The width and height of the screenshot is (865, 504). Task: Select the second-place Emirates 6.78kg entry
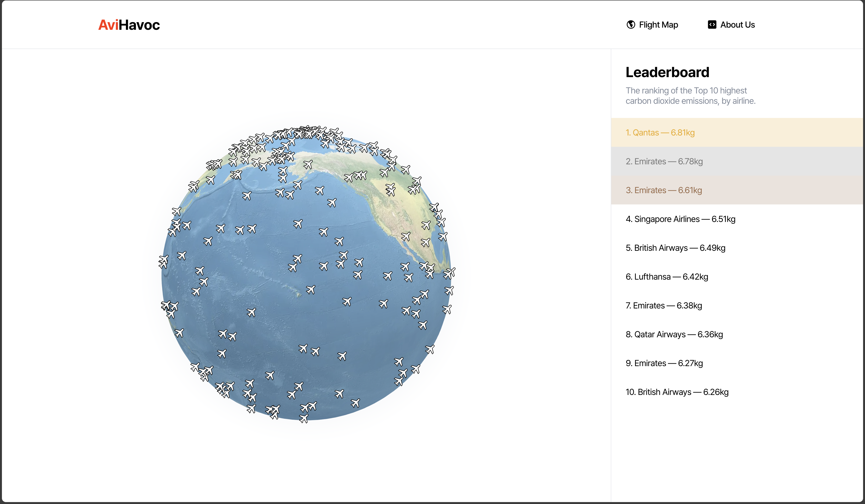(664, 162)
